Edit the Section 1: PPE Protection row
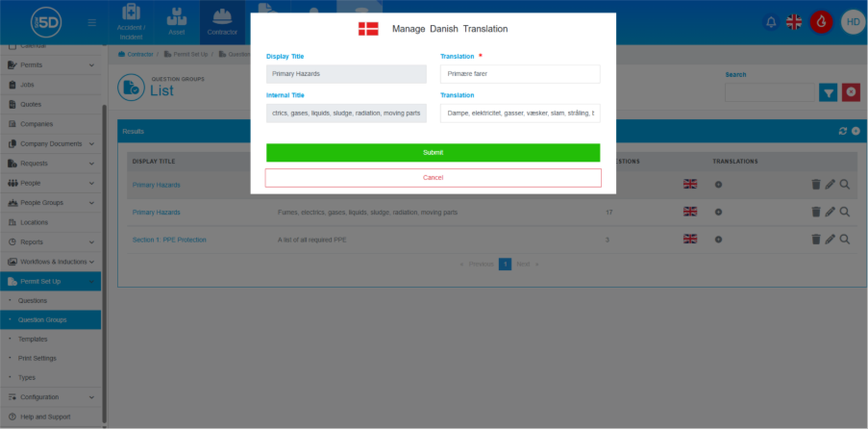This screenshot has height=430, width=868. [x=830, y=240]
